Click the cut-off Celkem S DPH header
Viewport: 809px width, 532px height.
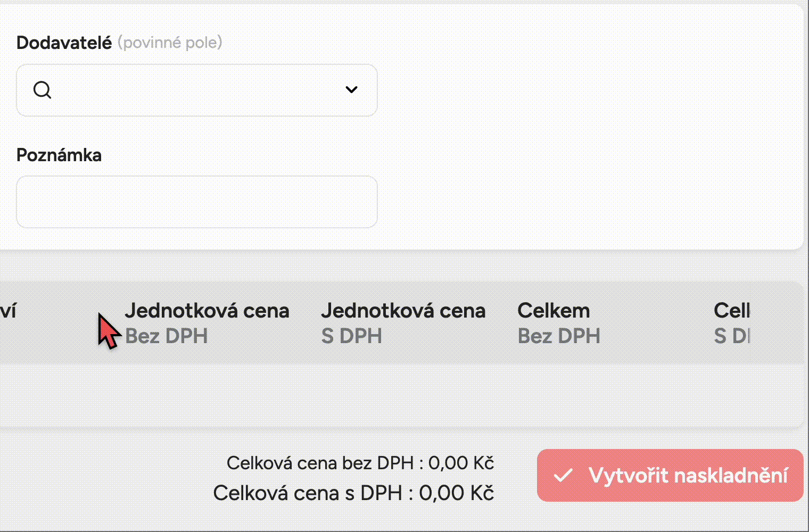[732, 322]
